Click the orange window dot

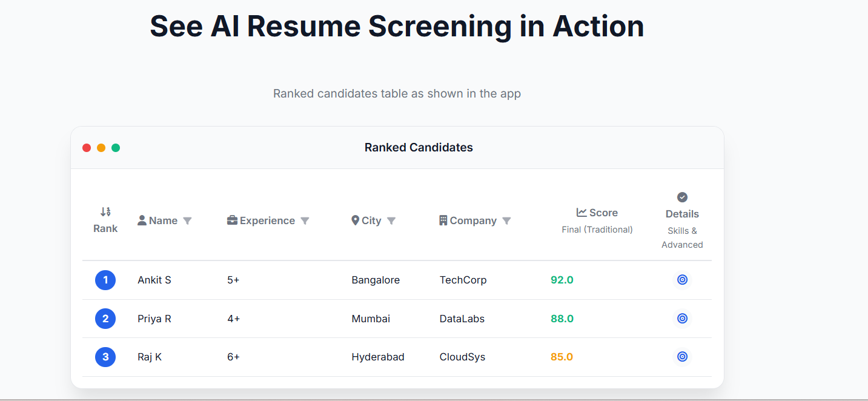101,148
